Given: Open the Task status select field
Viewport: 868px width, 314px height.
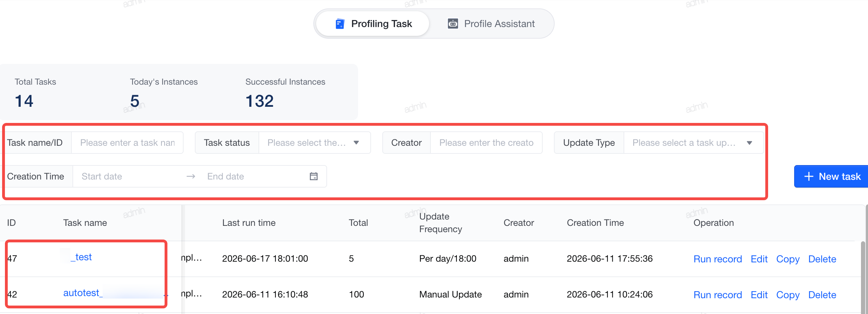Looking at the screenshot, I should point(314,143).
